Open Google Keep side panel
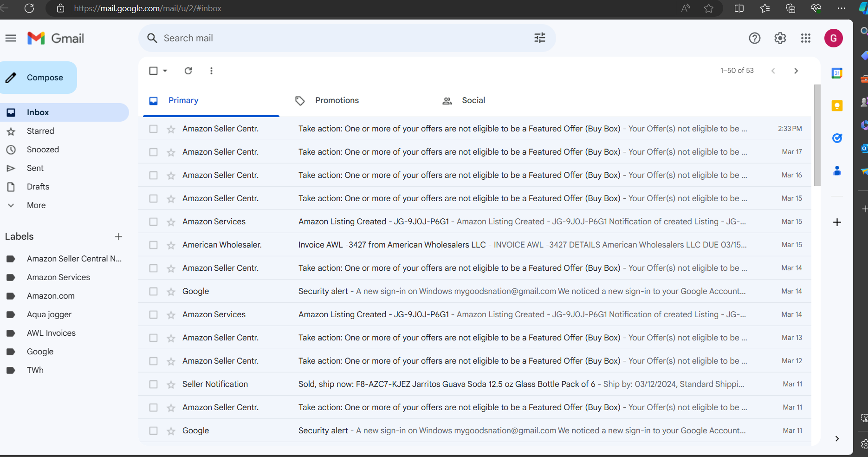Image resolution: width=868 pixels, height=457 pixels. 837,105
